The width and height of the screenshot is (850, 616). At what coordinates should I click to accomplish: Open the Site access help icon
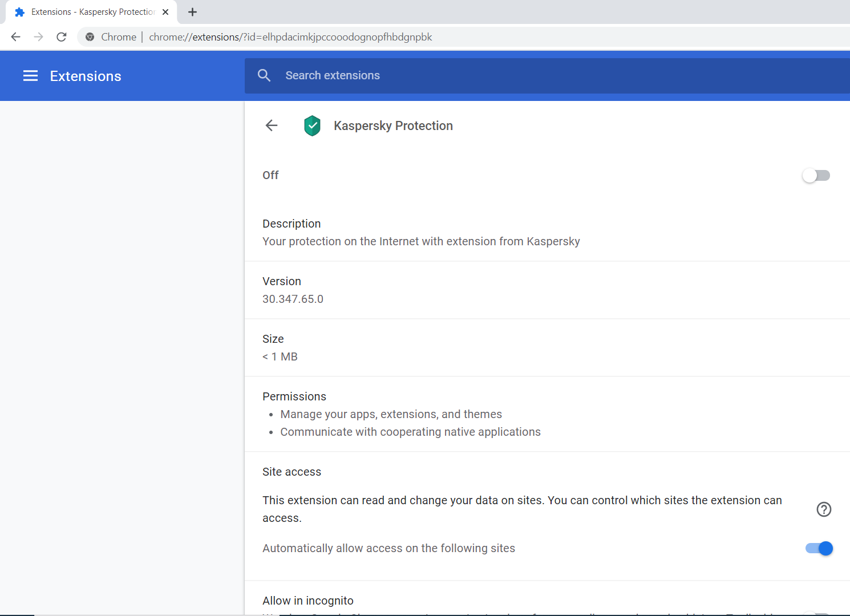click(x=824, y=509)
